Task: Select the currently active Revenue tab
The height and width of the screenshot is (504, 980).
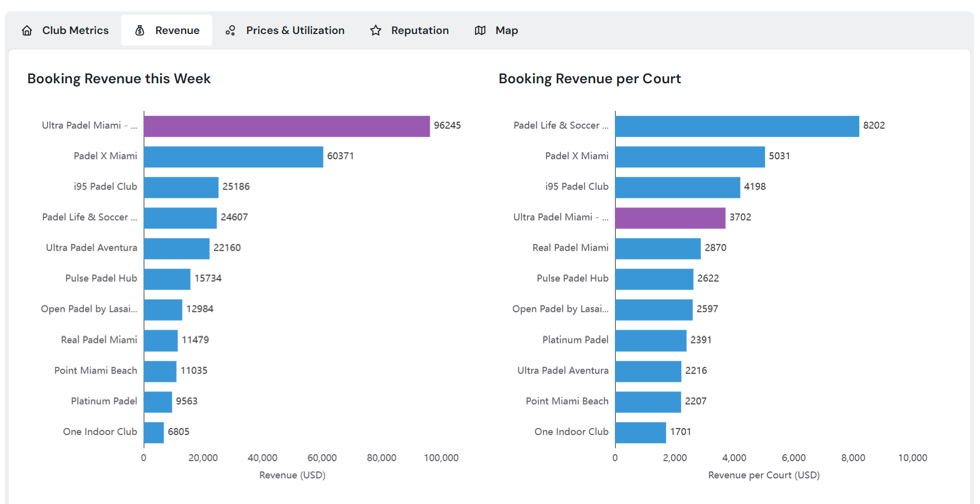Action: coord(176,30)
